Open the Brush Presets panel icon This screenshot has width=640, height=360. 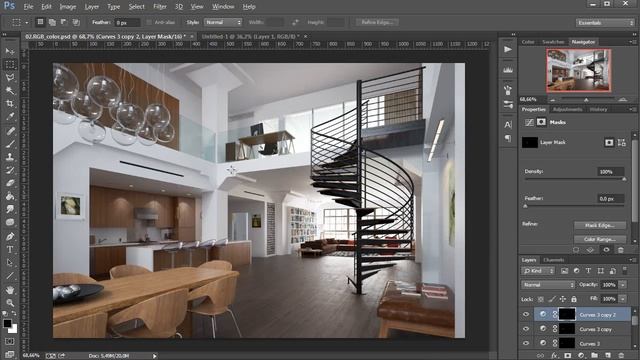click(508, 90)
